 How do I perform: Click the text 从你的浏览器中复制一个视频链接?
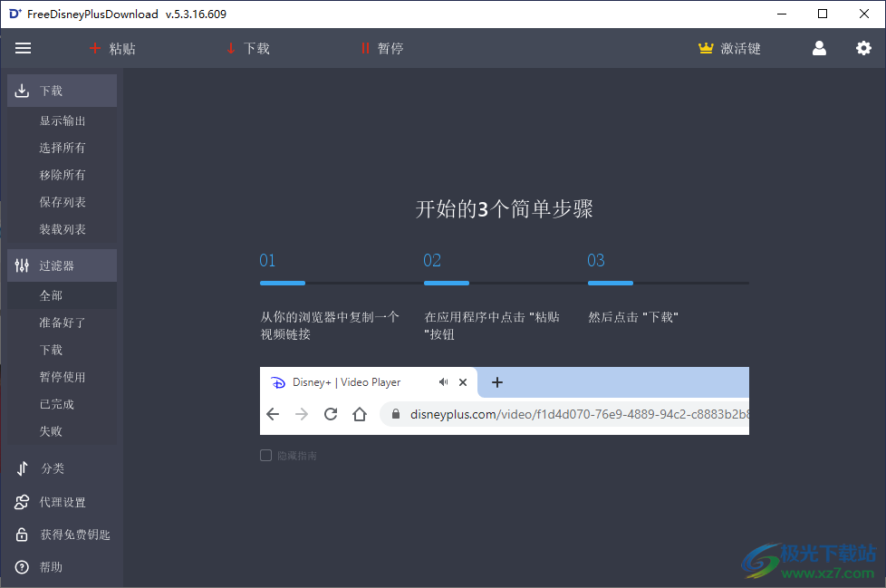tap(330, 326)
